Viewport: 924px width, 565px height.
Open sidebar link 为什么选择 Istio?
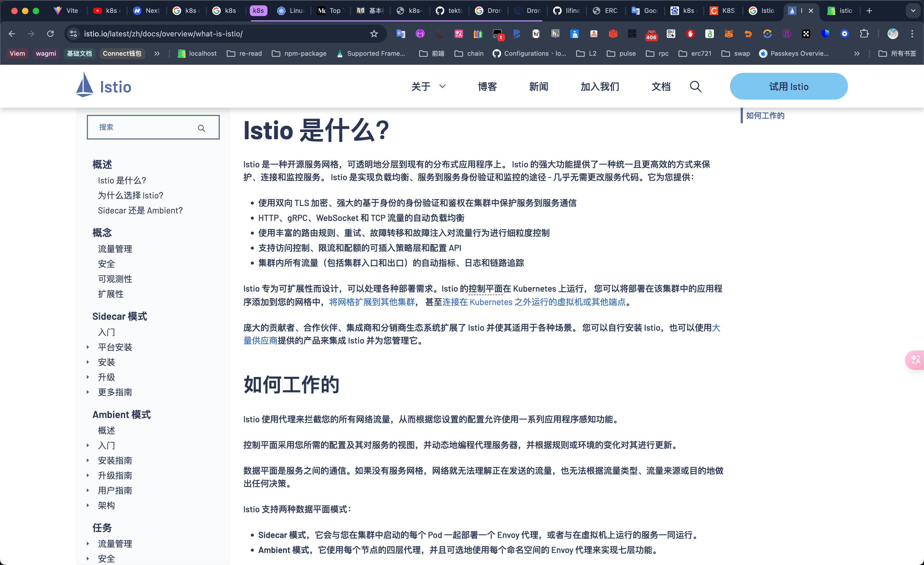[131, 195]
